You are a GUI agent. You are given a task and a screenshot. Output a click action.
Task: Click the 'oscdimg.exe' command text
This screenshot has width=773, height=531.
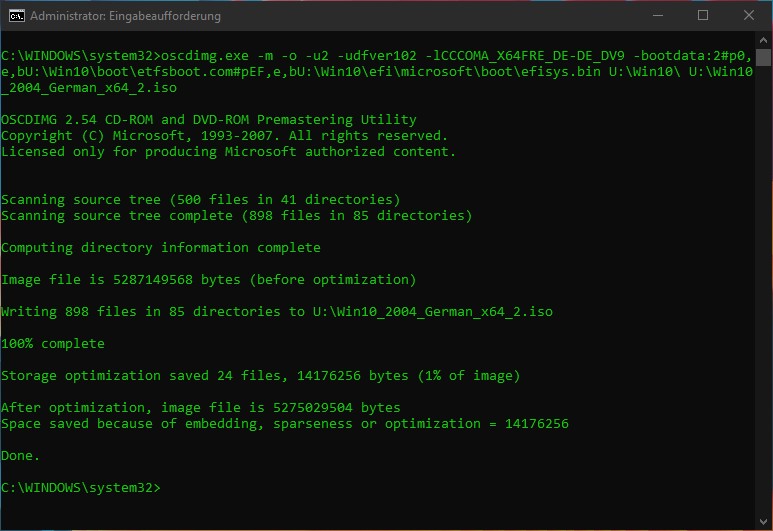[205, 56]
